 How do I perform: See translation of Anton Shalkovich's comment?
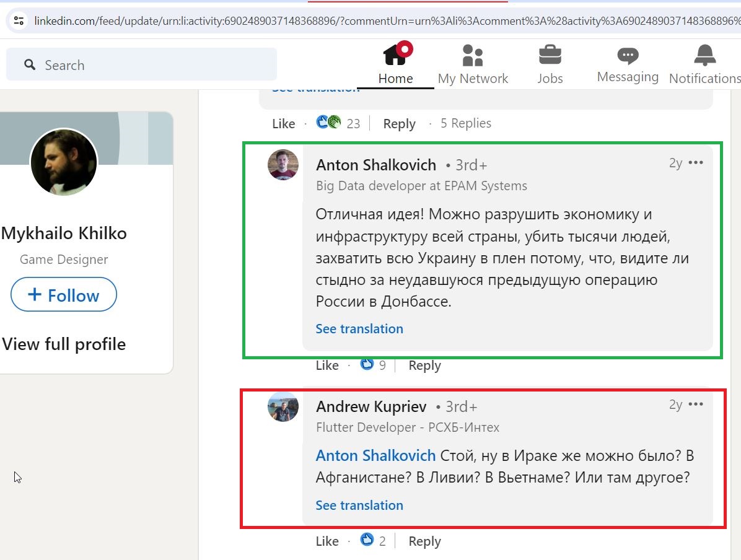click(x=359, y=328)
